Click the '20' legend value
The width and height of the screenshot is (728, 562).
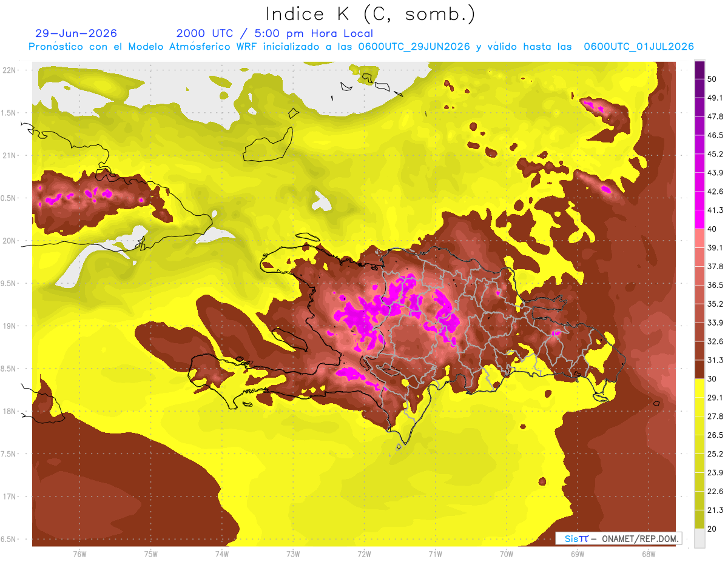click(712, 529)
